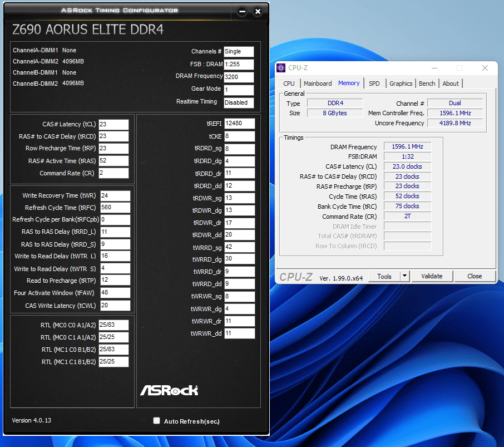Click the RTL (MC0 C1 A1/A2) field
This screenshot has height=447, width=504.
click(x=113, y=337)
